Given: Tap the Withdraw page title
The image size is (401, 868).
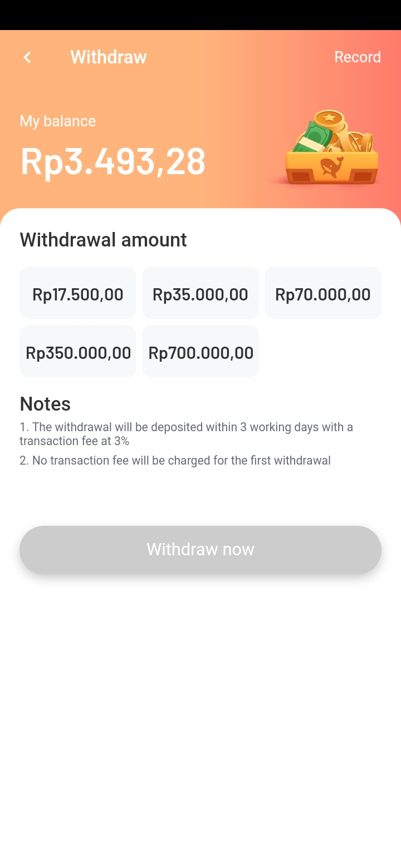Looking at the screenshot, I should point(109,57).
